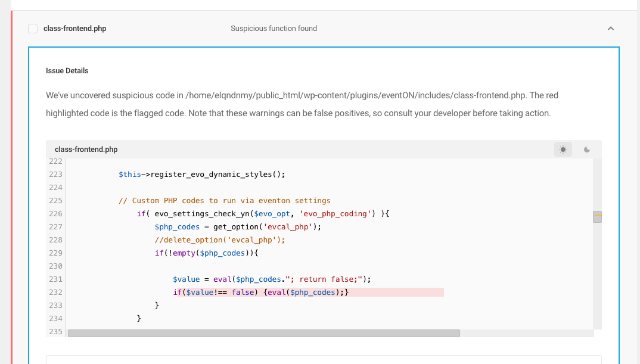Click line number 235 in the gutter
The height and width of the screenshot is (364, 640).
(x=55, y=332)
